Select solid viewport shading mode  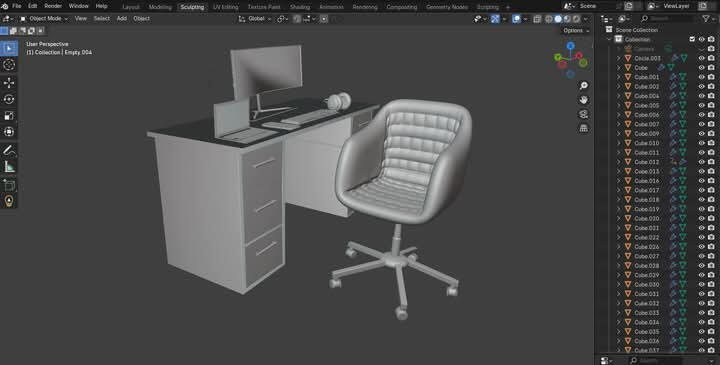click(558, 19)
